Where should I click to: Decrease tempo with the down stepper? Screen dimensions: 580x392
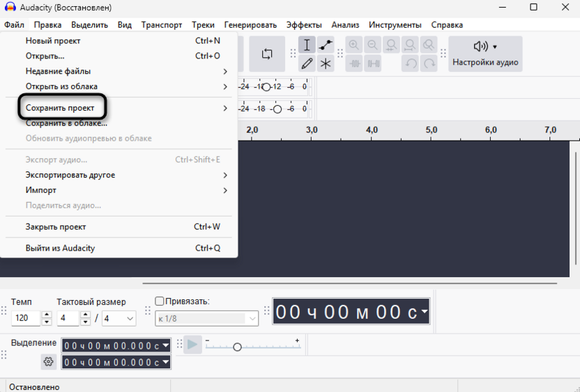click(x=47, y=322)
